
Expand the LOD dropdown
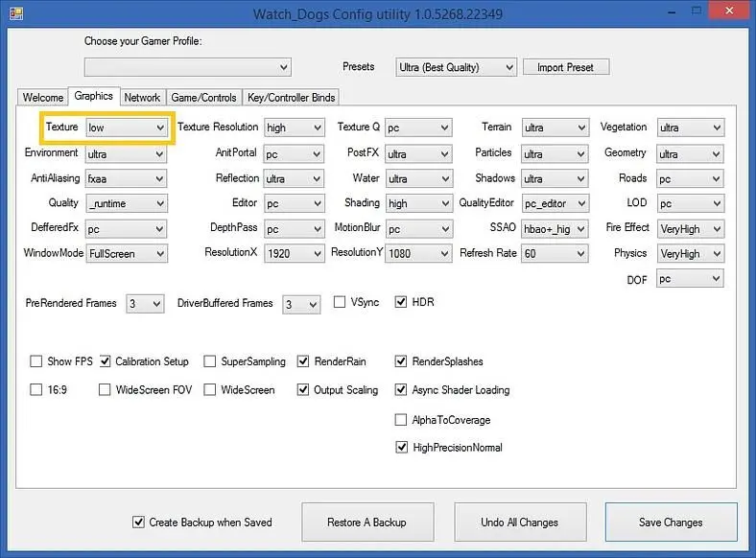[691, 203]
